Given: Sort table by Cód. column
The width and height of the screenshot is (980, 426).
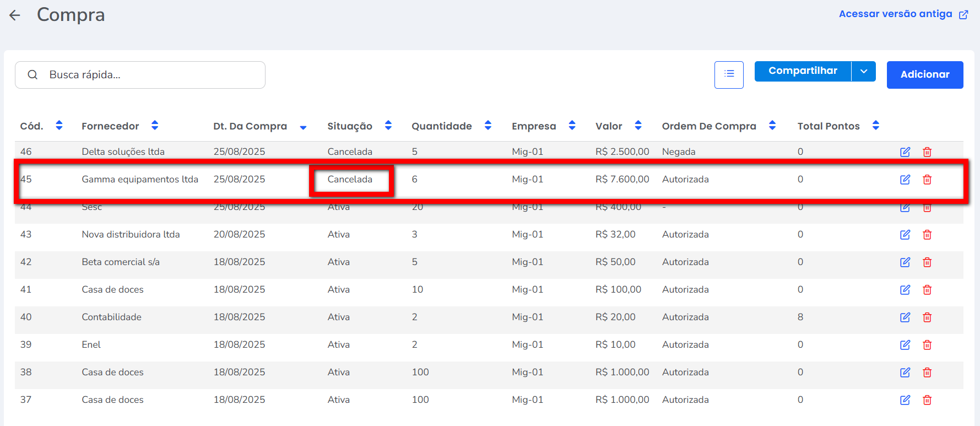Looking at the screenshot, I should pos(59,126).
